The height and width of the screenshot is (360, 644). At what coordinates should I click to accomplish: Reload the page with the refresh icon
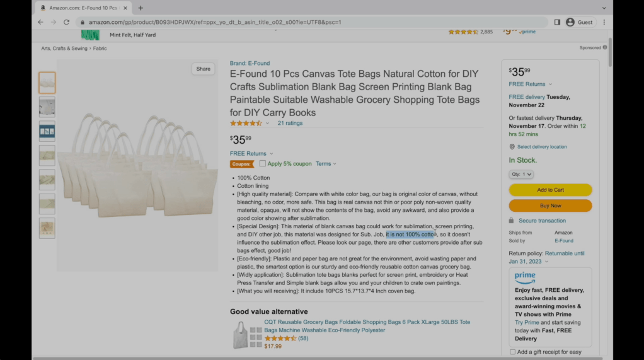pos(66,22)
